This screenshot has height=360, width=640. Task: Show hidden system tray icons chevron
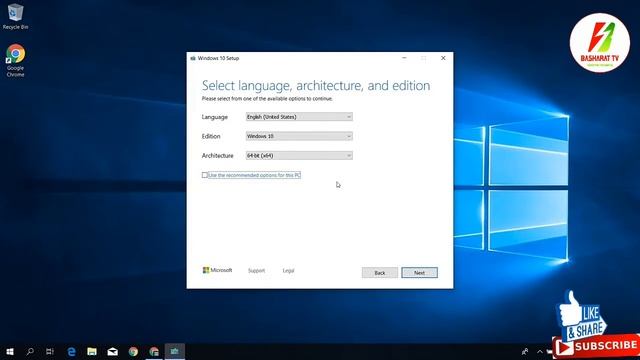[x=540, y=351]
